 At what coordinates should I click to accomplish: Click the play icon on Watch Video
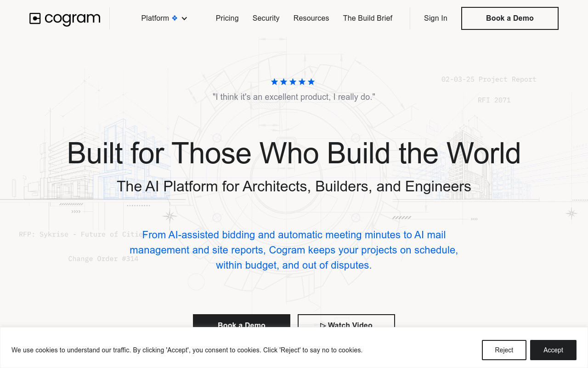click(323, 325)
